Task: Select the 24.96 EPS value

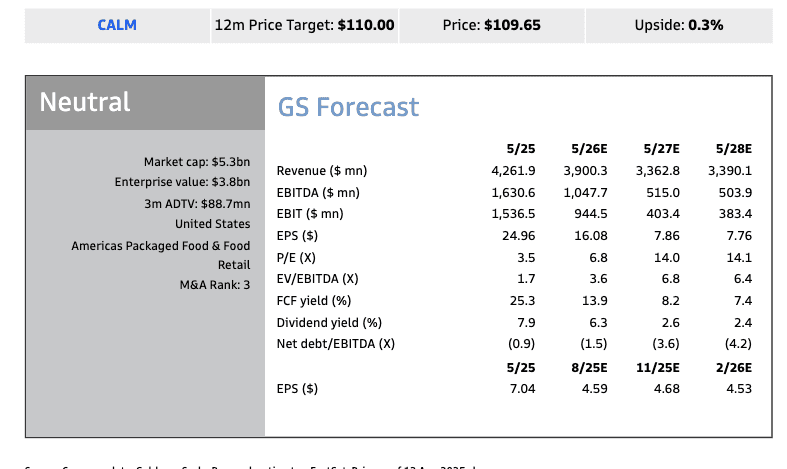Action: [x=518, y=235]
